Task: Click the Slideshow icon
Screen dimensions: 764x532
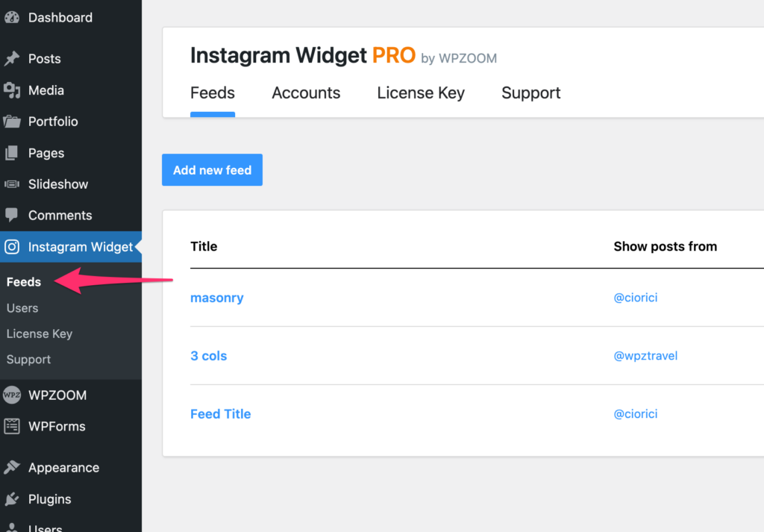Action: [12, 184]
